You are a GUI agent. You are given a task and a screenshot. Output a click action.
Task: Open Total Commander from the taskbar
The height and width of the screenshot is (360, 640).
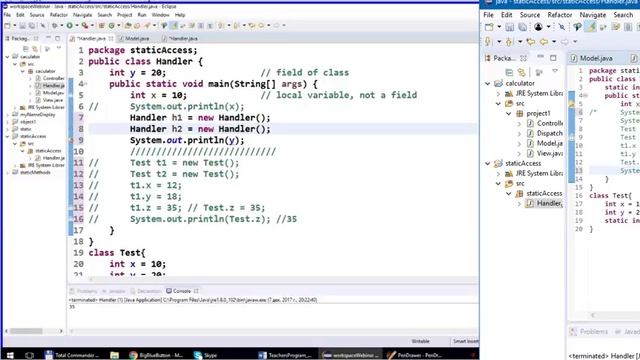(71, 355)
